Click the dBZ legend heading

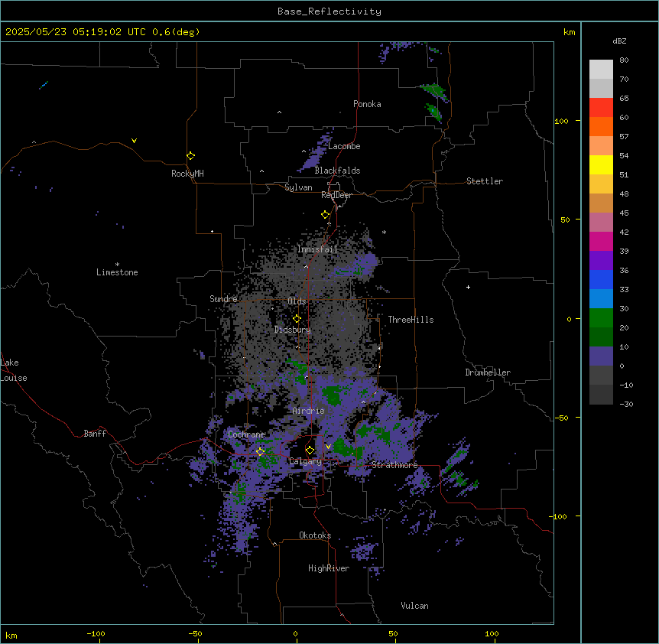tap(619, 41)
